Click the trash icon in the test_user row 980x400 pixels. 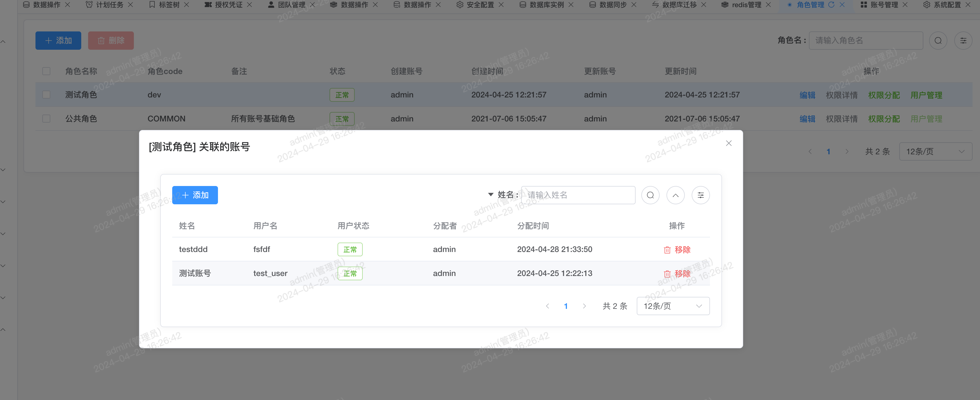click(667, 274)
